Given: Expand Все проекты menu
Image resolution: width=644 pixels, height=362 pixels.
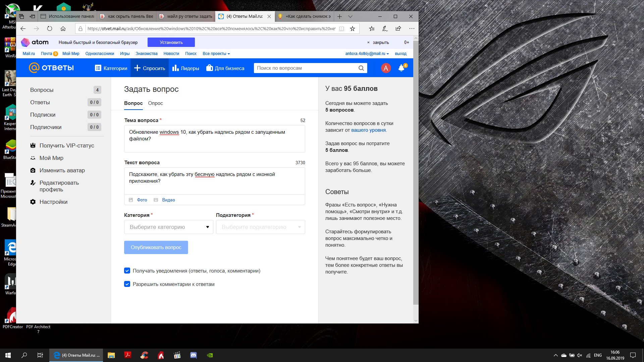Looking at the screenshot, I should (x=216, y=54).
